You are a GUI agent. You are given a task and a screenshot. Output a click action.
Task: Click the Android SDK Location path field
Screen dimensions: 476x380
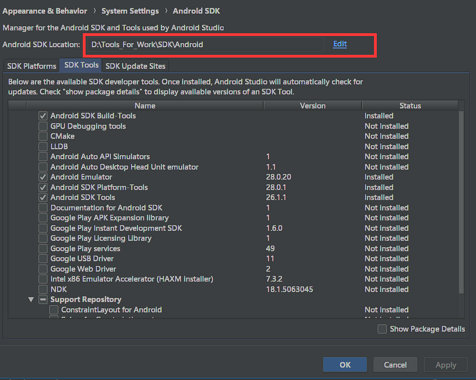[205, 44]
